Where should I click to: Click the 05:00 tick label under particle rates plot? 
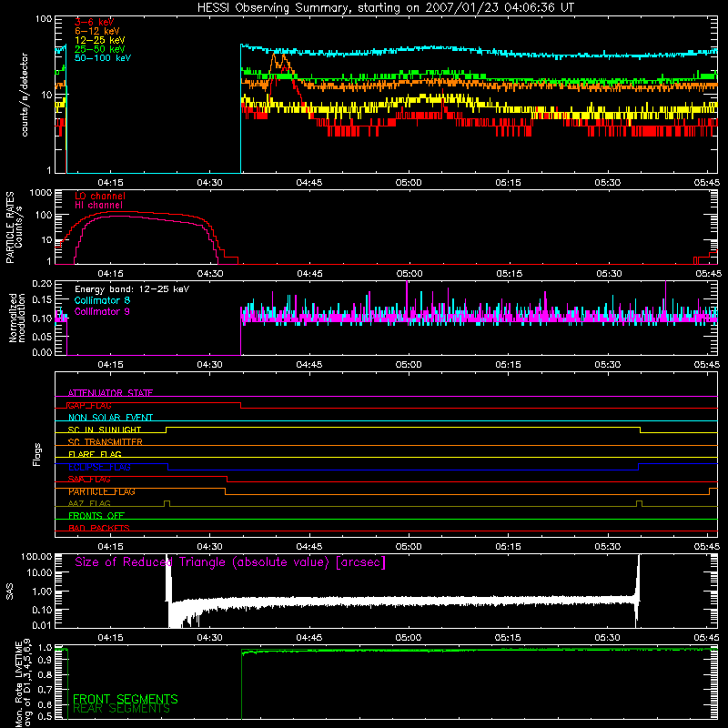(409, 274)
